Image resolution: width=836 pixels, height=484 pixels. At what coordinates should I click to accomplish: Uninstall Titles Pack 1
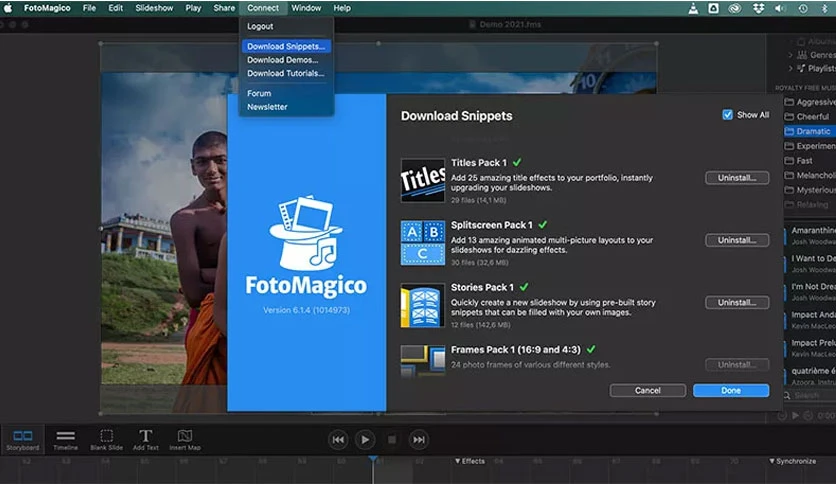coord(737,178)
